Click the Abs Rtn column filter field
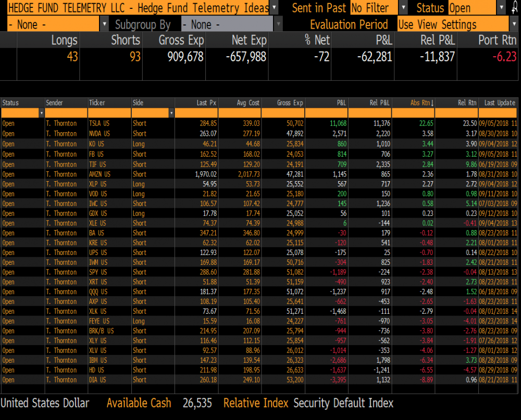The height and width of the screenshot is (420, 521). [x=413, y=113]
